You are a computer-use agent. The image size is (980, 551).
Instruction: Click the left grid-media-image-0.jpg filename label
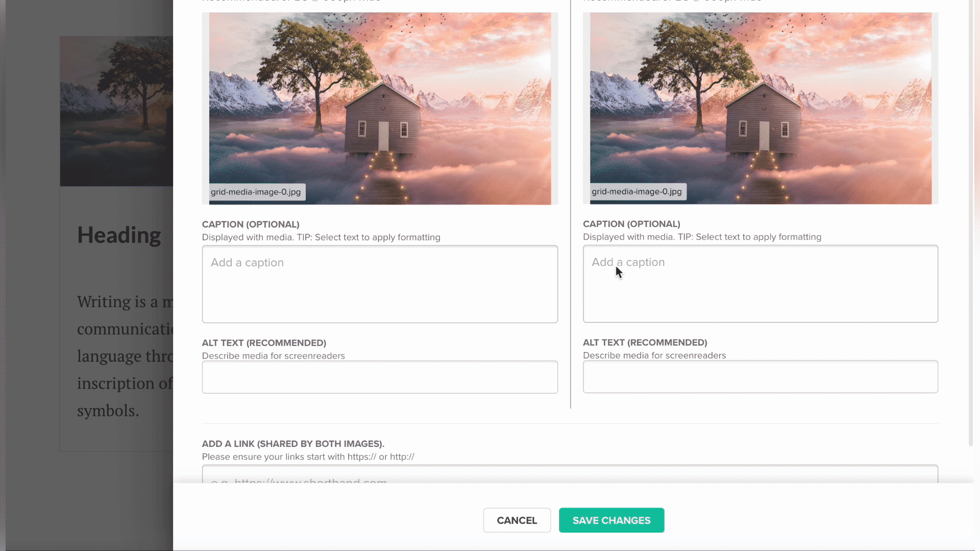tap(256, 192)
